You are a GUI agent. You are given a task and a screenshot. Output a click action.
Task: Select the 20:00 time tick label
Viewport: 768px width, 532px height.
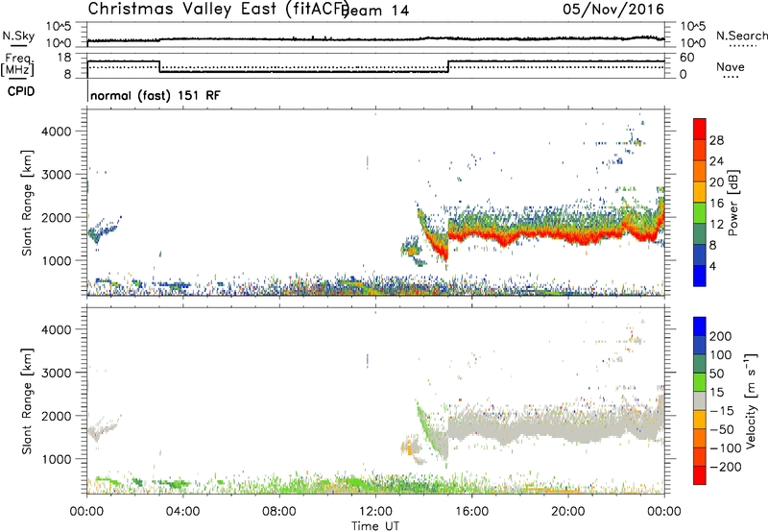click(x=567, y=512)
